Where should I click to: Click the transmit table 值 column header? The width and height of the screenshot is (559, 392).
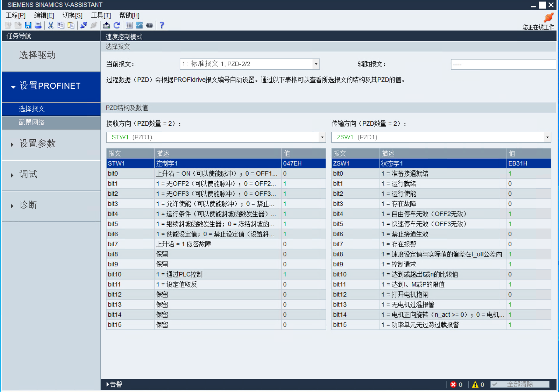pyautogui.click(x=529, y=153)
